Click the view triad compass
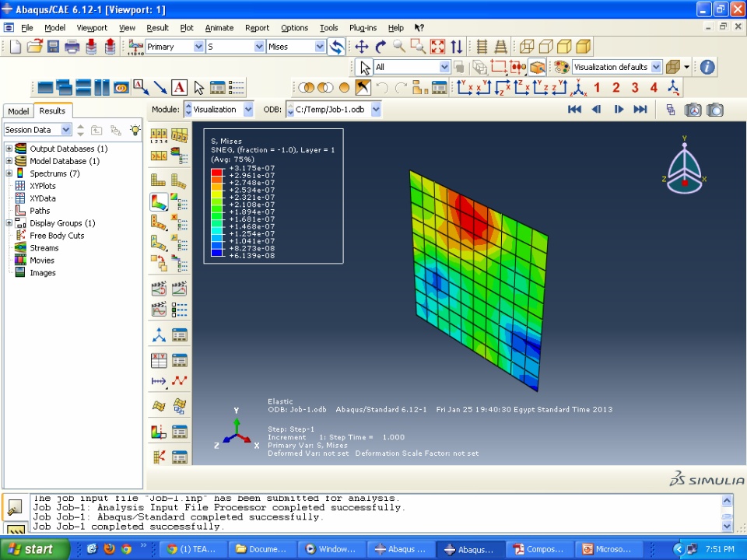Screen dimensions: 747x560 click(x=684, y=166)
